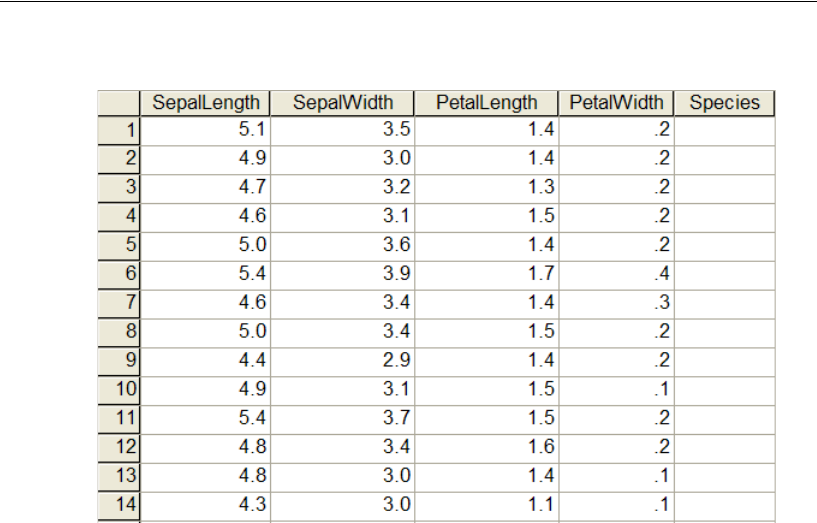Image resolution: width=817 pixels, height=523 pixels.
Task: Click SepalLength cell with value 5.1
Action: point(205,129)
